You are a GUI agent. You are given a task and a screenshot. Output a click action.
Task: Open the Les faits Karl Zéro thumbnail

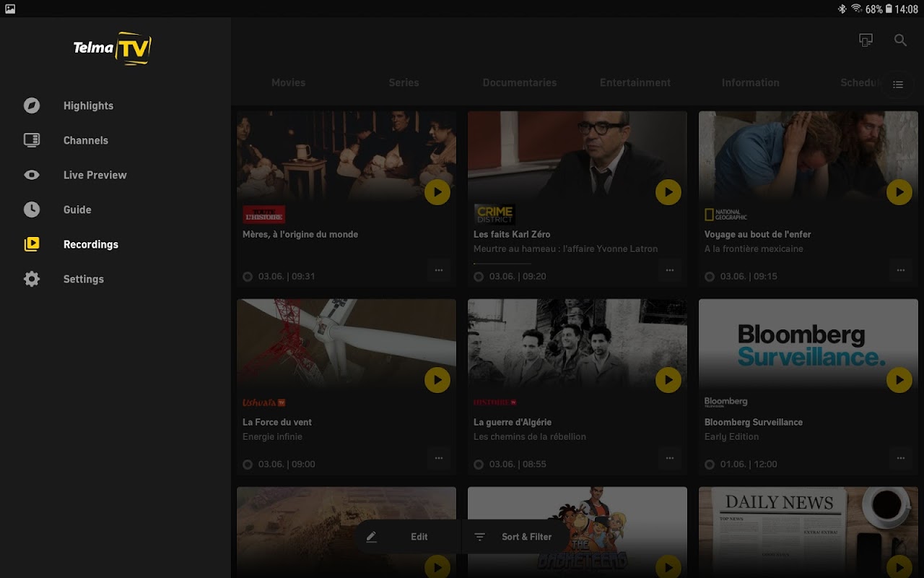(577, 155)
